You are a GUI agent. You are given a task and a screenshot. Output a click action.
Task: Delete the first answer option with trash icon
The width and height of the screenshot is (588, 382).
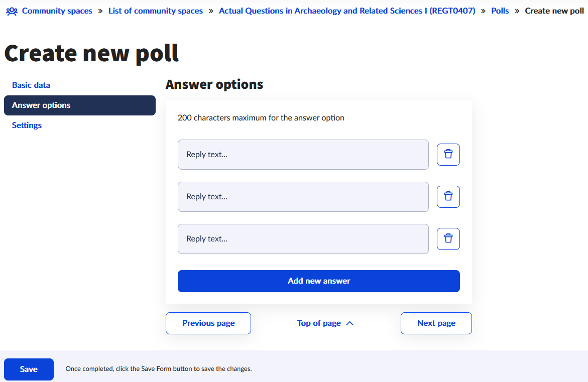pos(448,155)
